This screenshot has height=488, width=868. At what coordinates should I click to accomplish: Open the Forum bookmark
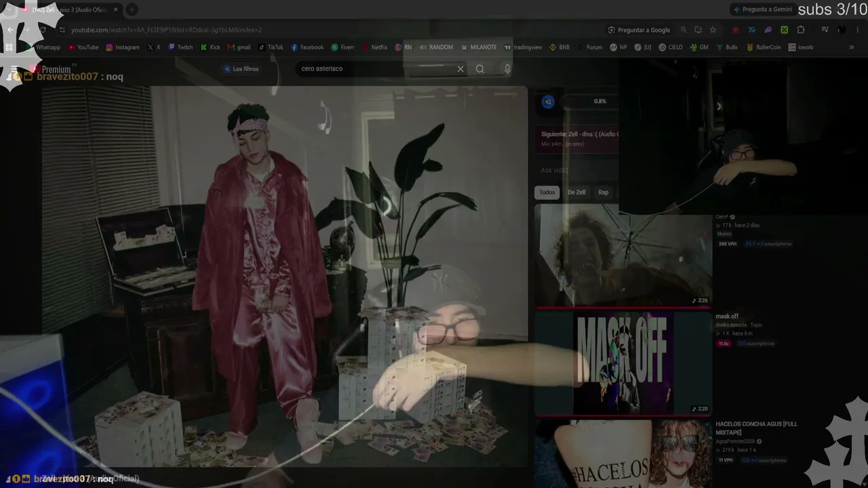click(589, 47)
